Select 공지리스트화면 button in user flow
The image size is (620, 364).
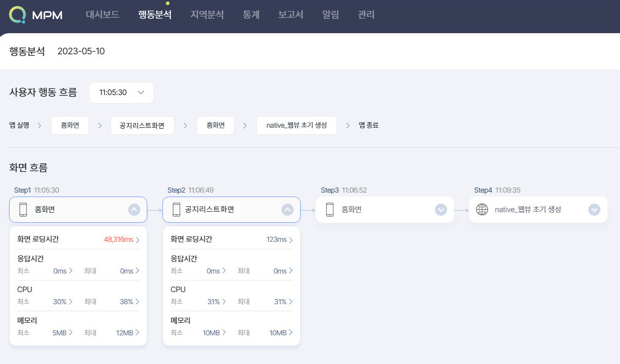(x=142, y=125)
